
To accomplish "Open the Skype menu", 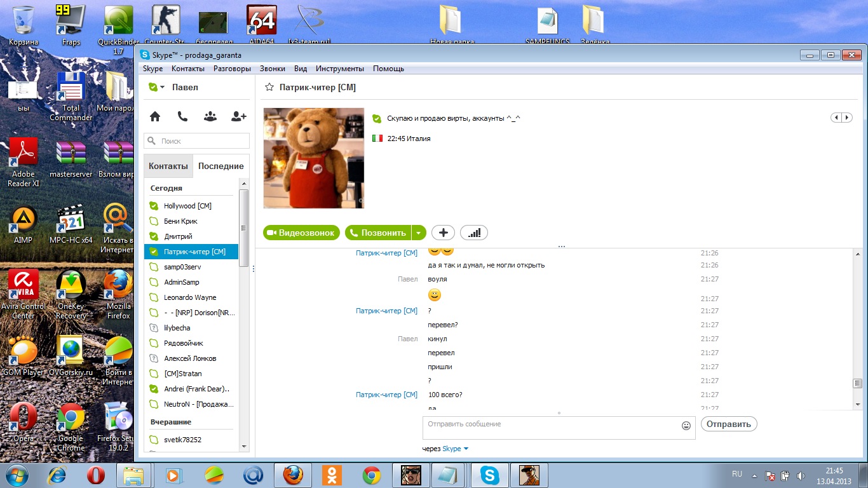I will click(153, 69).
